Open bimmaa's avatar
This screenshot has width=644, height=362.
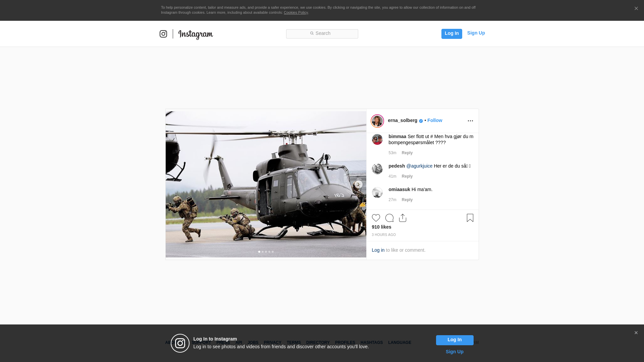tap(377, 139)
